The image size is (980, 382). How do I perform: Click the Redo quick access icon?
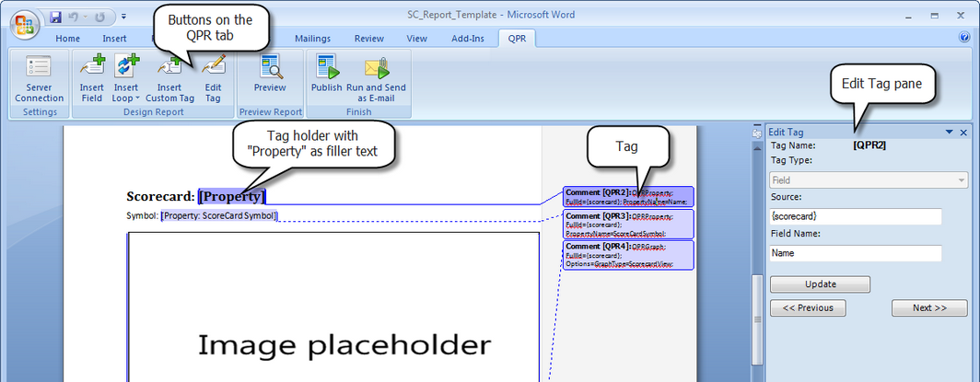(x=99, y=17)
